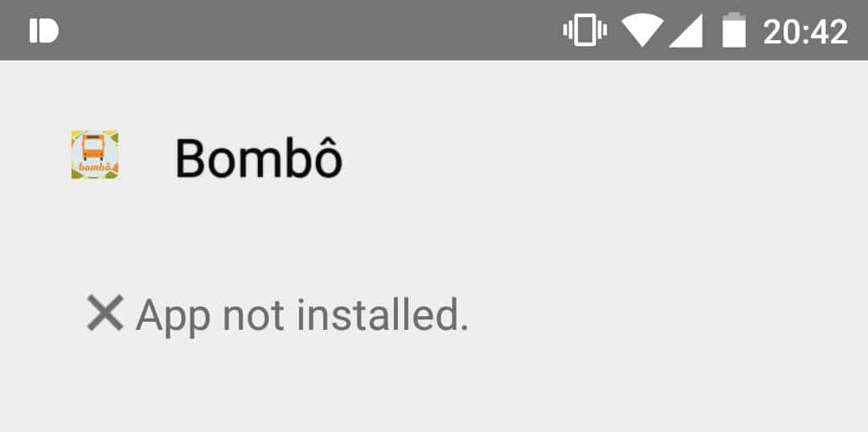Click the Bombô bus app icon
The image size is (868, 432).
coord(95,154)
